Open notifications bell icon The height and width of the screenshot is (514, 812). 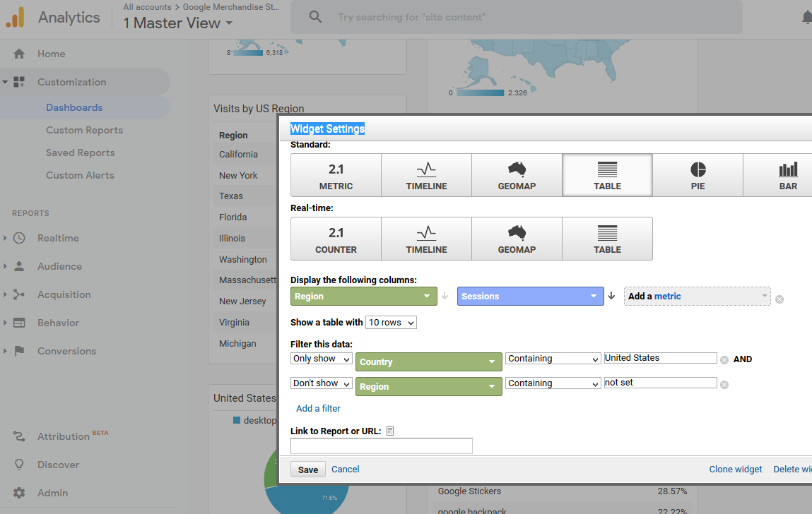click(807, 17)
